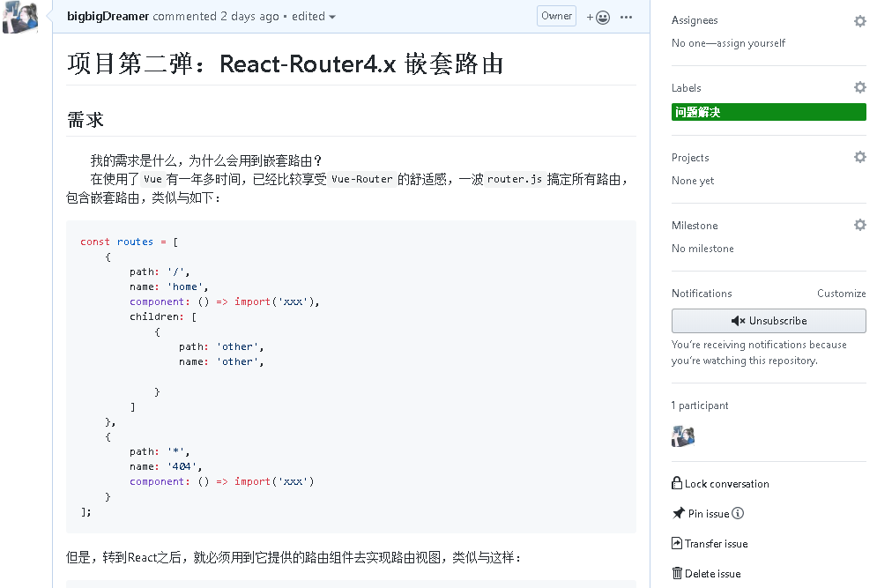
Task: Click Lock conversation
Action: (720, 483)
